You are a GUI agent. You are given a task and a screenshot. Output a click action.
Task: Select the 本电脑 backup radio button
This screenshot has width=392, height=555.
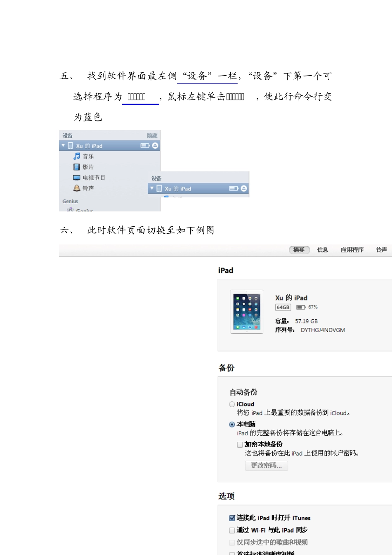(232, 424)
